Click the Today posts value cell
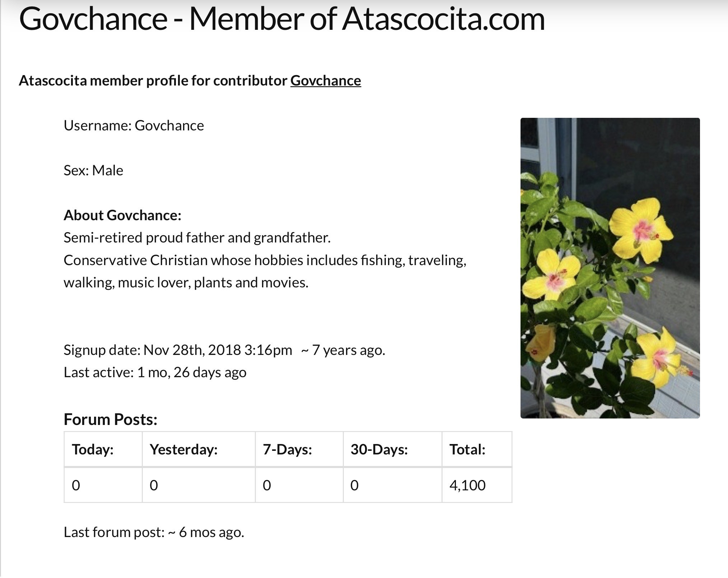 (x=103, y=485)
